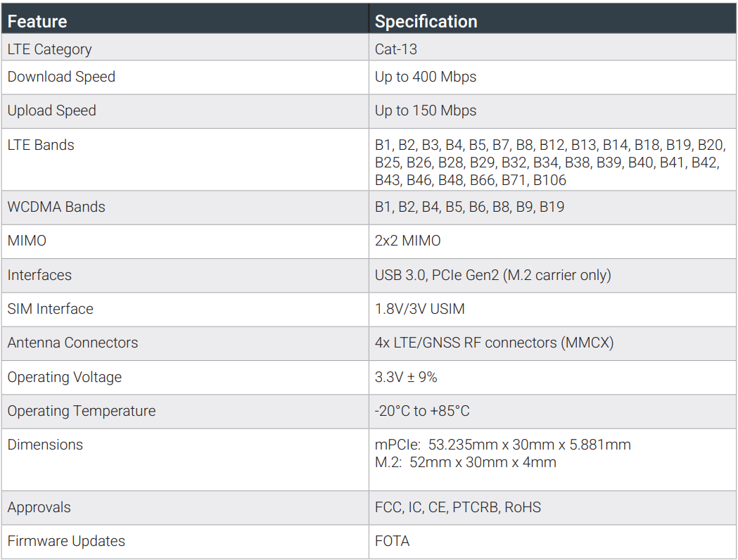Click the 1.8V/3V USIM value
The height and width of the screenshot is (560, 738).
coord(419,309)
